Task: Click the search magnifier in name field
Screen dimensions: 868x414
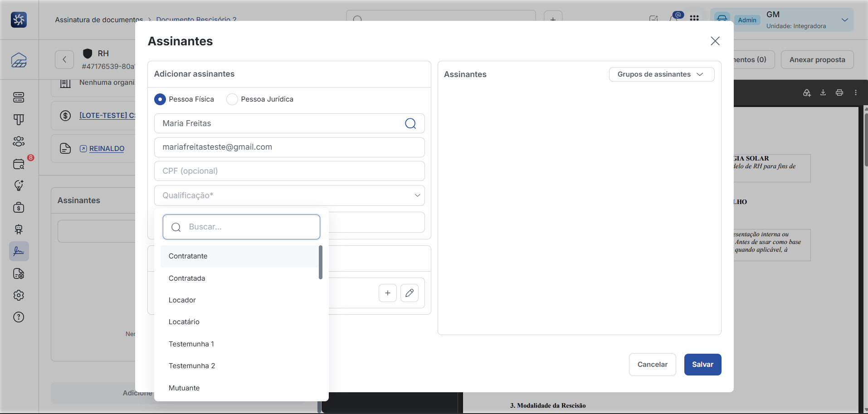Action: [x=410, y=123]
